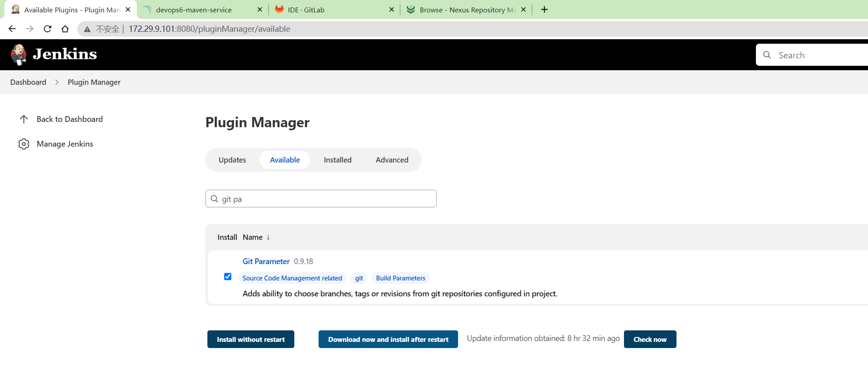Open the Advanced tab
This screenshot has width=868, height=371.
(392, 160)
